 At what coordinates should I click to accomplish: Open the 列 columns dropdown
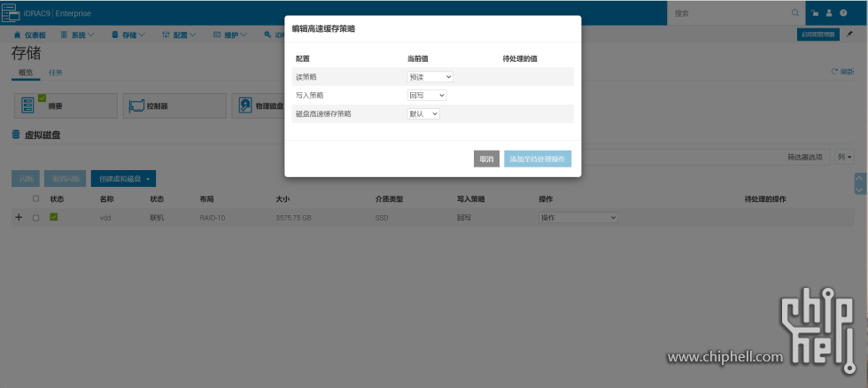pos(845,157)
